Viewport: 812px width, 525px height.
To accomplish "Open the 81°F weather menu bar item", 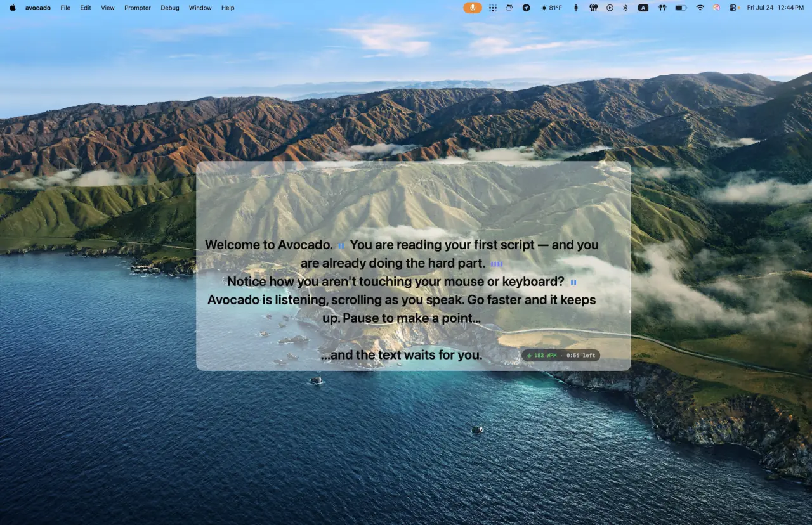I will click(551, 8).
